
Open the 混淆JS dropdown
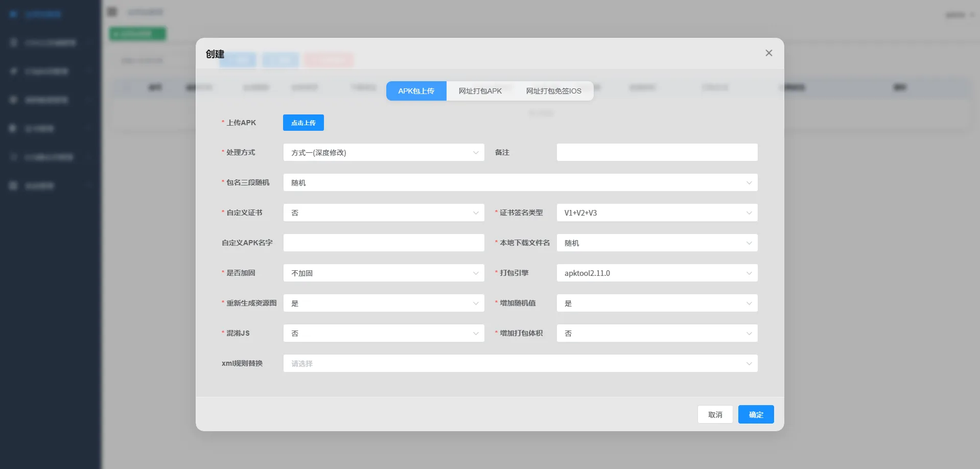click(x=383, y=333)
